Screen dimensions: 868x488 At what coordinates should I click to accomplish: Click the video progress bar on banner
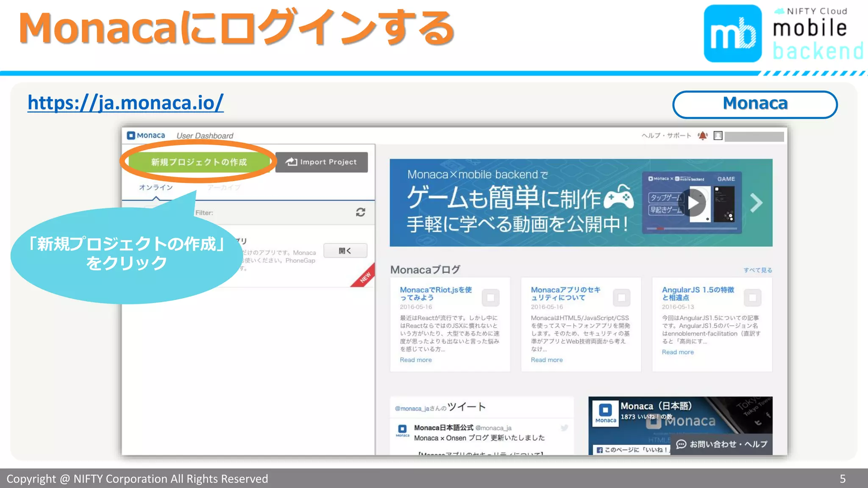(692, 228)
